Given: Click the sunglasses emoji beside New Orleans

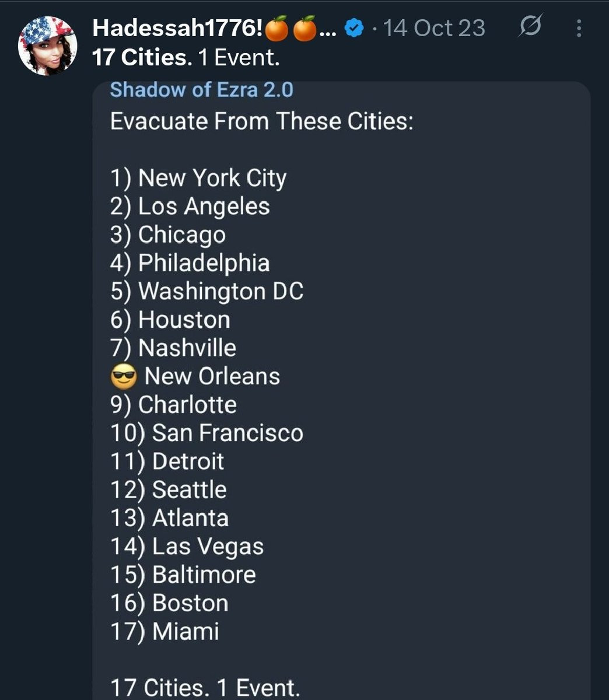Looking at the screenshot, I should [123, 377].
